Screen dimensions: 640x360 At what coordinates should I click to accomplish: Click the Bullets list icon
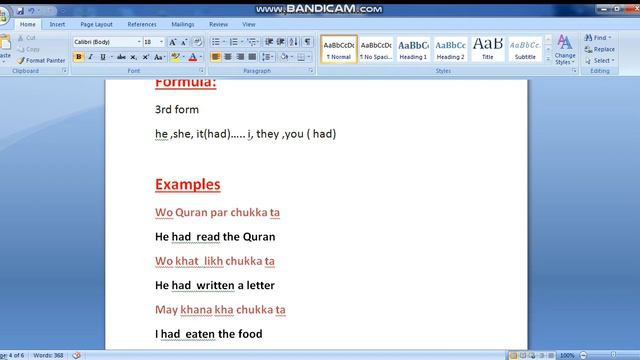(216, 42)
